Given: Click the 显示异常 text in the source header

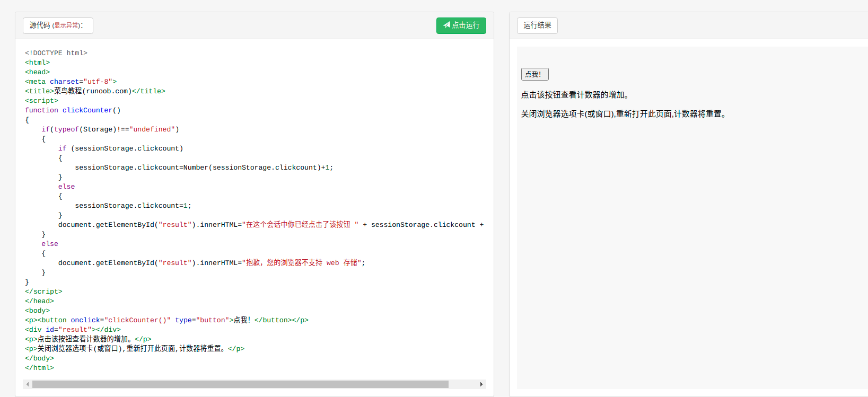Looking at the screenshot, I should (67, 25).
